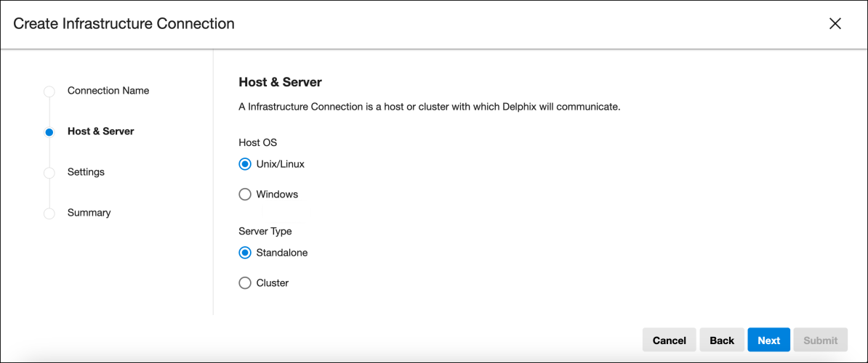The image size is (868, 363).
Task: Go back with the Back button
Action: coord(722,340)
